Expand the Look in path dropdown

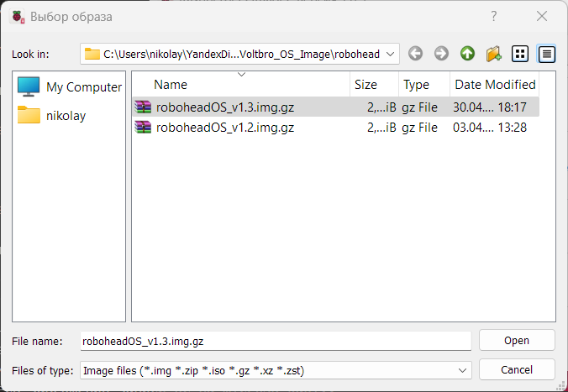pyautogui.click(x=391, y=54)
